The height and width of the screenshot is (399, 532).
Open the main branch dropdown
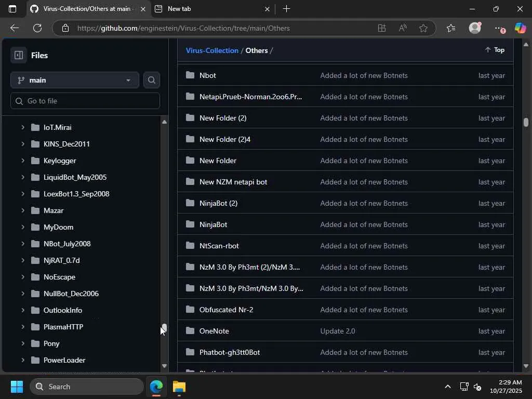click(x=75, y=80)
